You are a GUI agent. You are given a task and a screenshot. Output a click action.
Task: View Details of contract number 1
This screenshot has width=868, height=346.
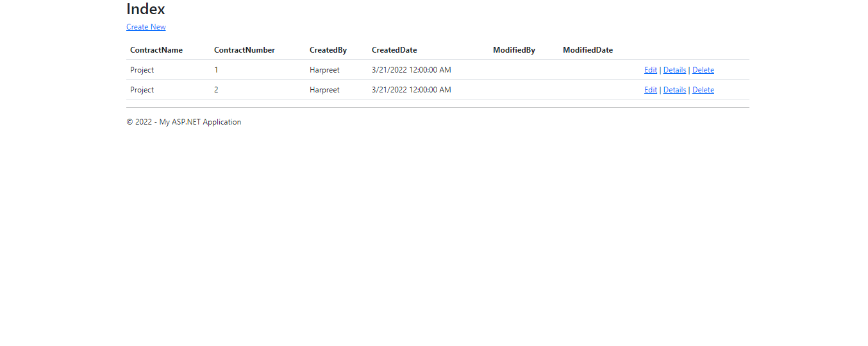[674, 70]
